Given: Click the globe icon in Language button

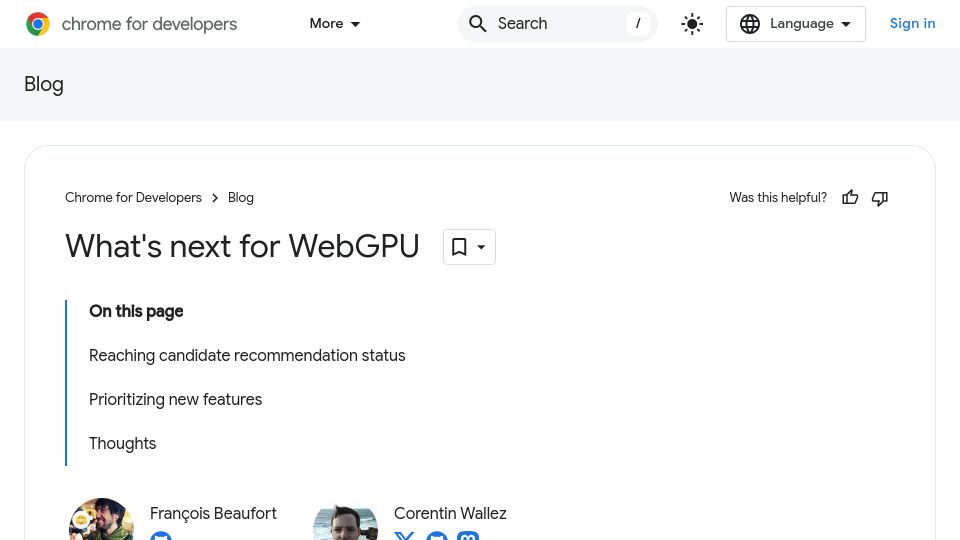Looking at the screenshot, I should click(x=749, y=24).
